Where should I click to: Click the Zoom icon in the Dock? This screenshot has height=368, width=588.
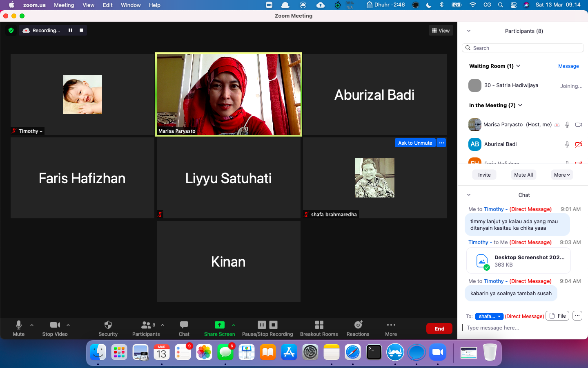[x=438, y=352]
